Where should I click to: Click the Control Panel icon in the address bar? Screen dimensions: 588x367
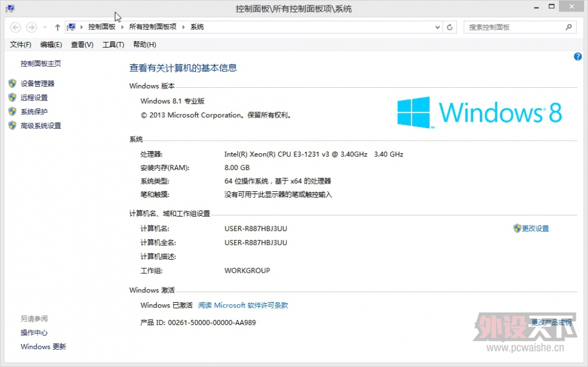pos(72,26)
